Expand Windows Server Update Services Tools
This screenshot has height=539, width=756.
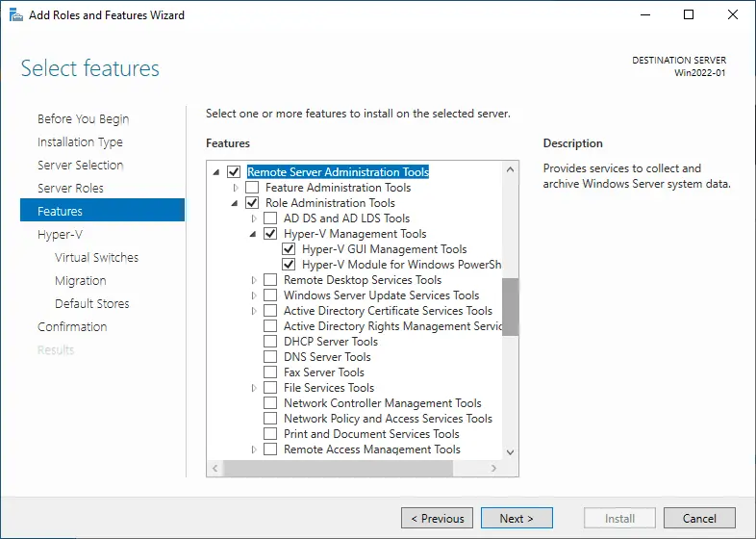click(x=254, y=295)
